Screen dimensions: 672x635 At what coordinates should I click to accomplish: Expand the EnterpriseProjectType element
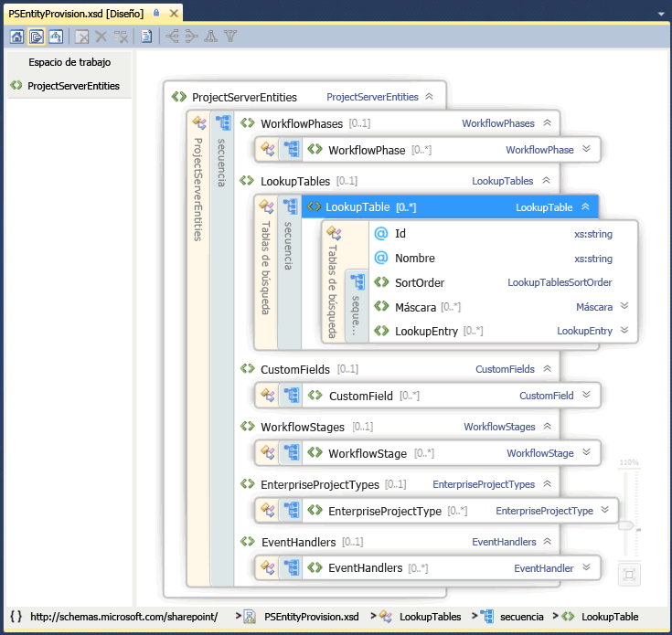point(604,510)
